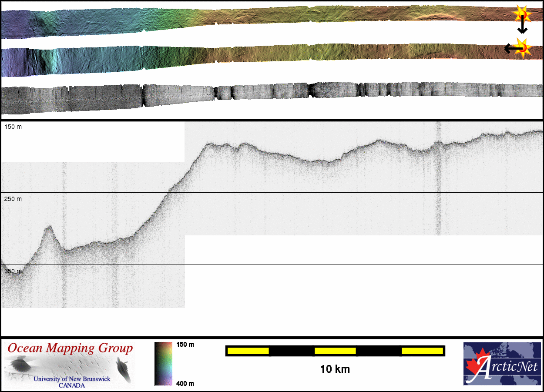Select the 250 m depth label on profile

(x=13, y=199)
